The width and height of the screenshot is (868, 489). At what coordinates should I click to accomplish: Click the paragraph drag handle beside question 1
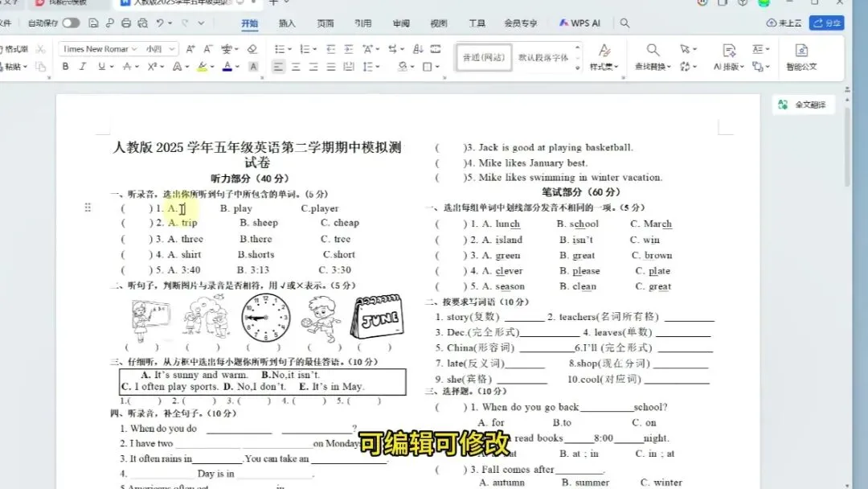[x=88, y=208]
